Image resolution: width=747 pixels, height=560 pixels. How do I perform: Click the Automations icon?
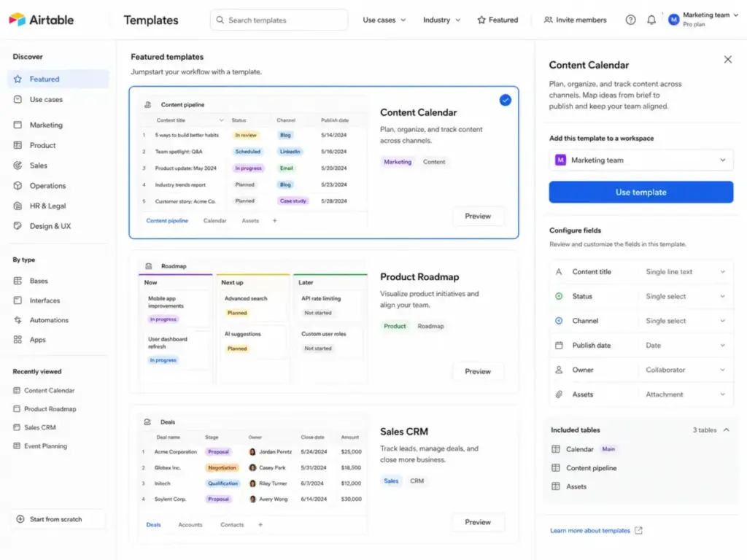tap(18, 320)
